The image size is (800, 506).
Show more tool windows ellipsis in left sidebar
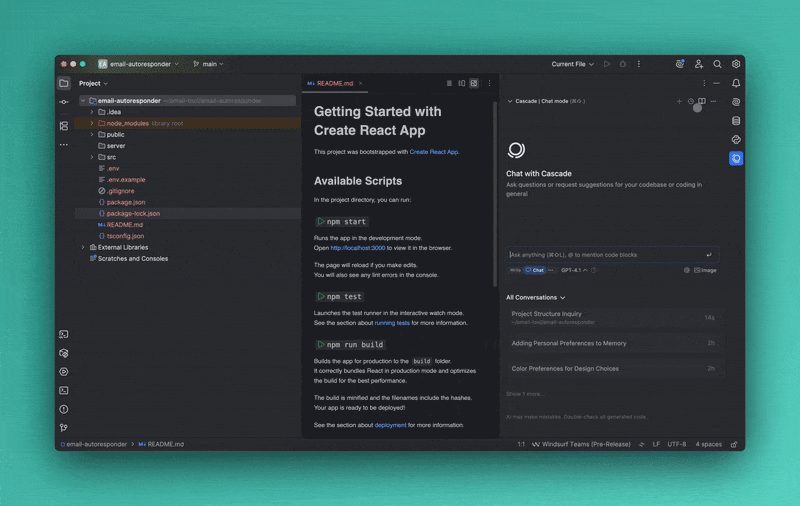point(64,145)
